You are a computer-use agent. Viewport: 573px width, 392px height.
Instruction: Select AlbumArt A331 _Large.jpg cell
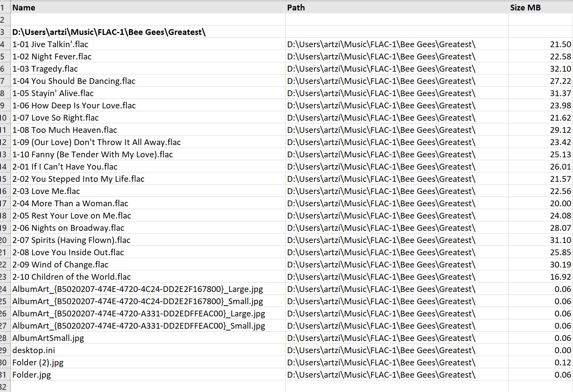coord(148,314)
